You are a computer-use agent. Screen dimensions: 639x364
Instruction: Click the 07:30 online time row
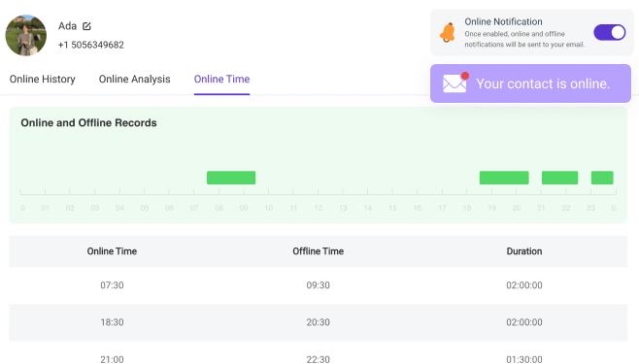tap(319, 285)
